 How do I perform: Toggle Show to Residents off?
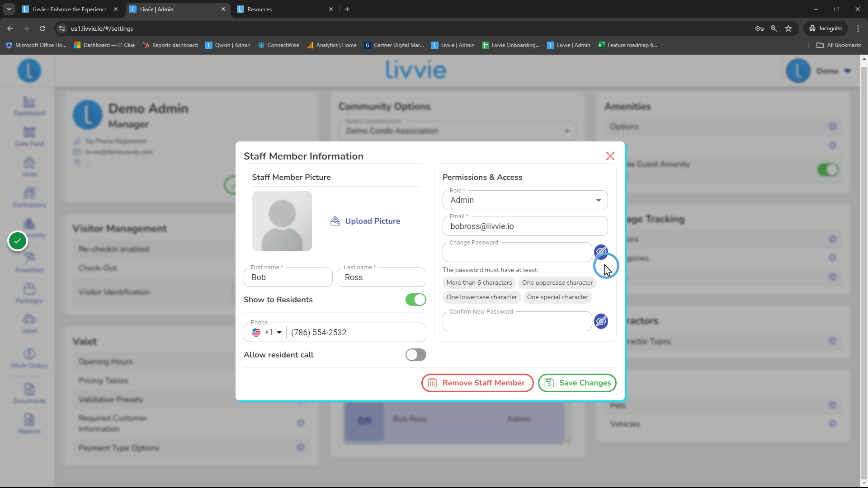tap(415, 300)
